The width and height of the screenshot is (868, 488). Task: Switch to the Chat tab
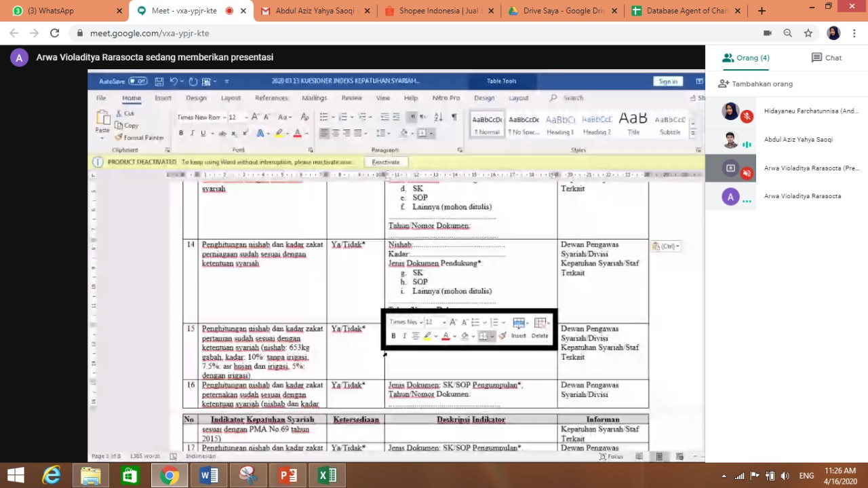(826, 58)
